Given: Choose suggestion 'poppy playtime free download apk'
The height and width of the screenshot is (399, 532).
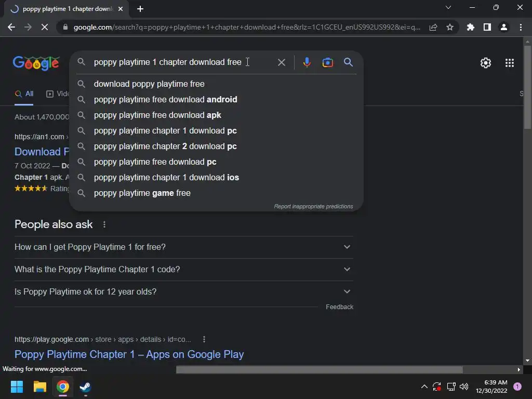Looking at the screenshot, I should tap(217, 115).
